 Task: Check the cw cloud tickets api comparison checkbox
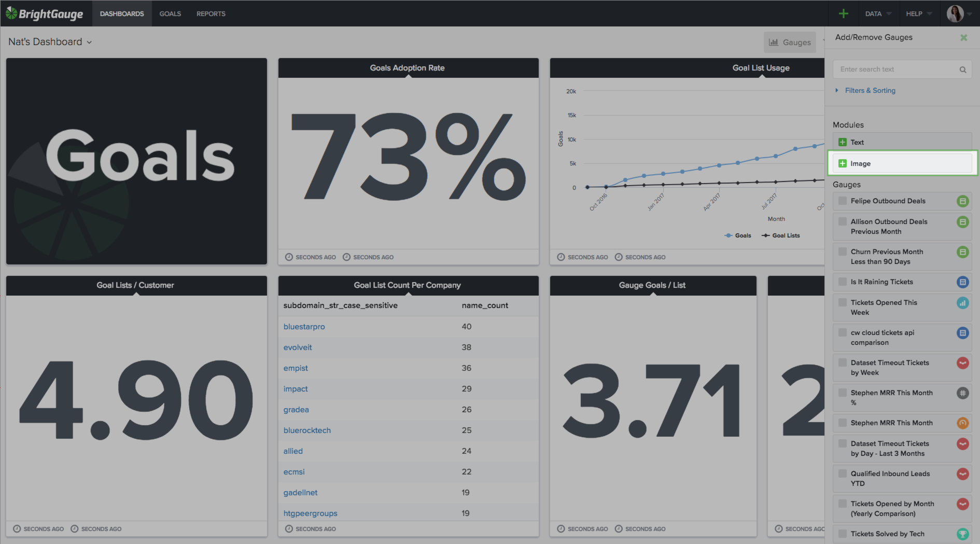[x=843, y=332]
